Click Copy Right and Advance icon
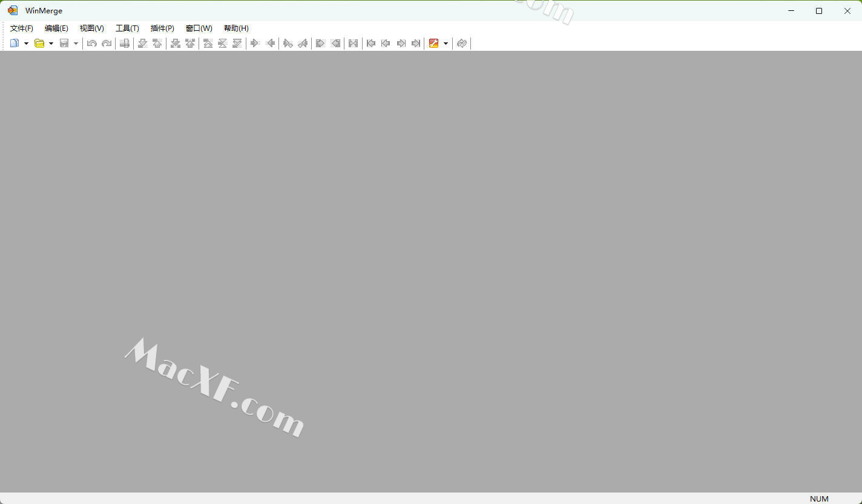This screenshot has height=504, width=862. pyautogui.click(x=288, y=43)
